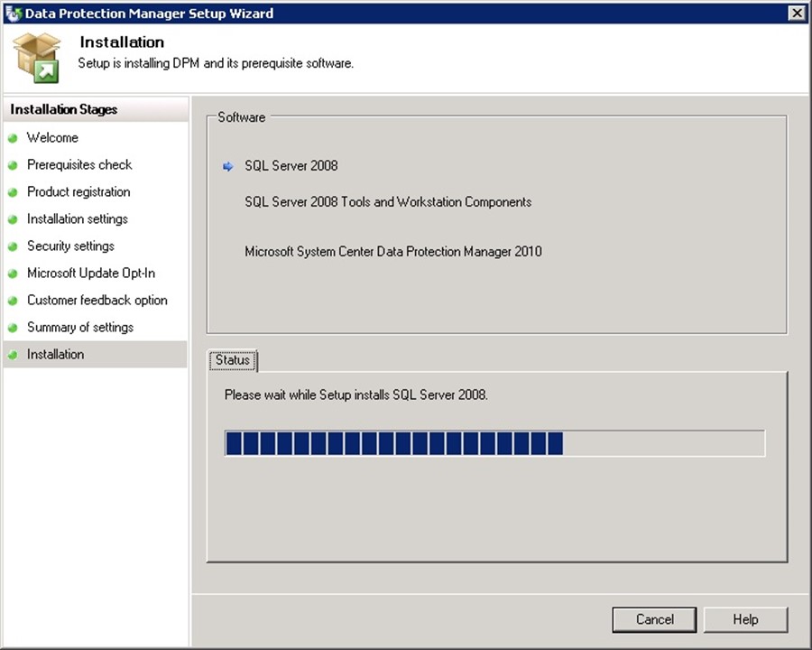The image size is (812, 650).
Task: Click the blue arrow beside SQL Server 2008
Action: click(228, 166)
